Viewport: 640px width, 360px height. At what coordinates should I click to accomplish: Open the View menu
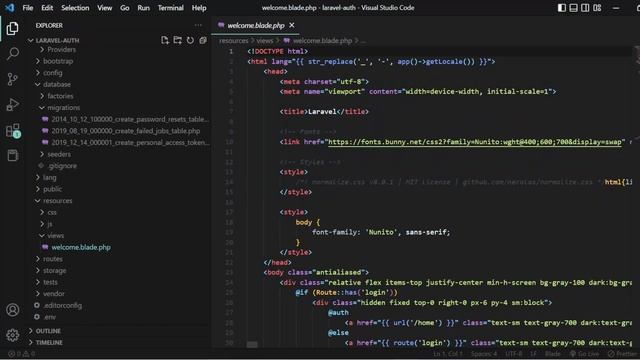104,8
